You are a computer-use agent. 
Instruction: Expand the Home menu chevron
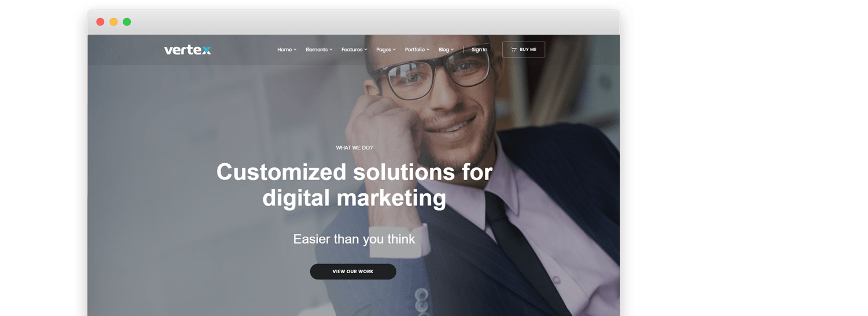(295, 50)
